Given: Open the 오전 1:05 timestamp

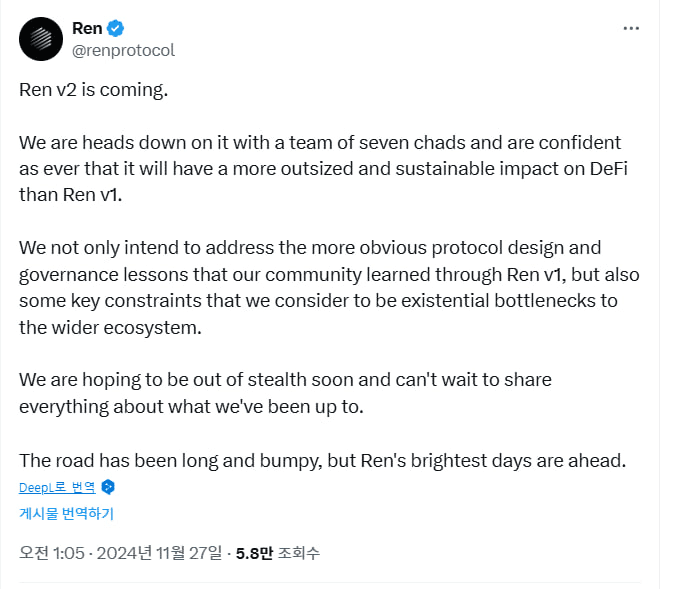Looking at the screenshot, I should [x=52, y=553].
